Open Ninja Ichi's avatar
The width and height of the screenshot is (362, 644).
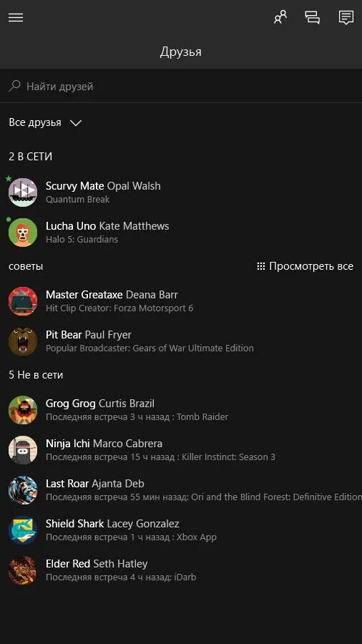click(x=23, y=450)
